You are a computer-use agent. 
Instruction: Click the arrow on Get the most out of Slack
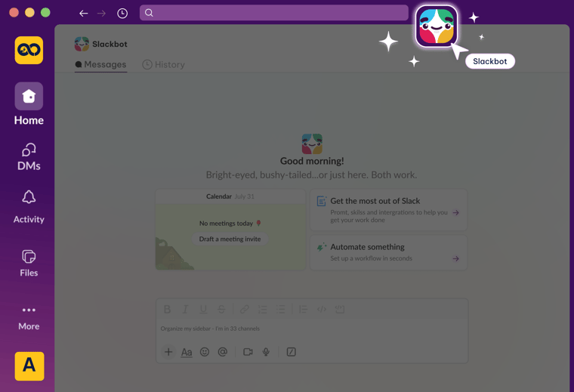[x=455, y=212]
